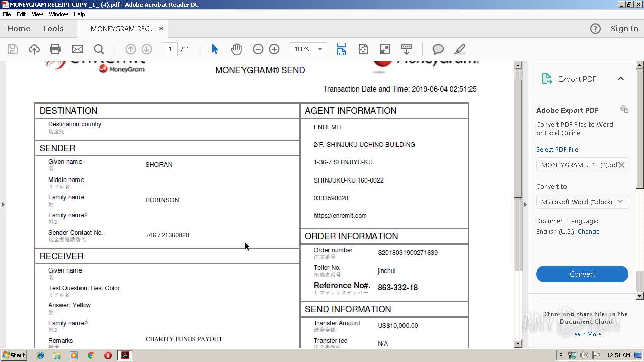Open the Convert to Microsoft Word dropdown

point(582,202)
